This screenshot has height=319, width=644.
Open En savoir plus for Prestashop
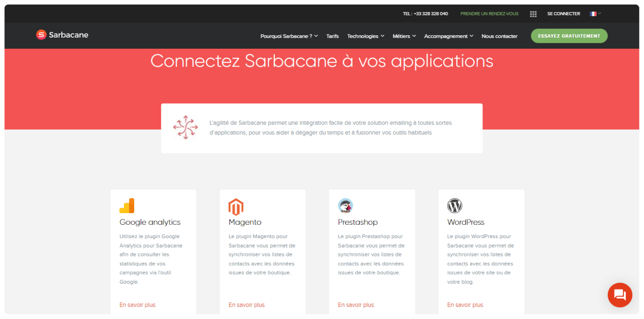click(x=356, y=305)
